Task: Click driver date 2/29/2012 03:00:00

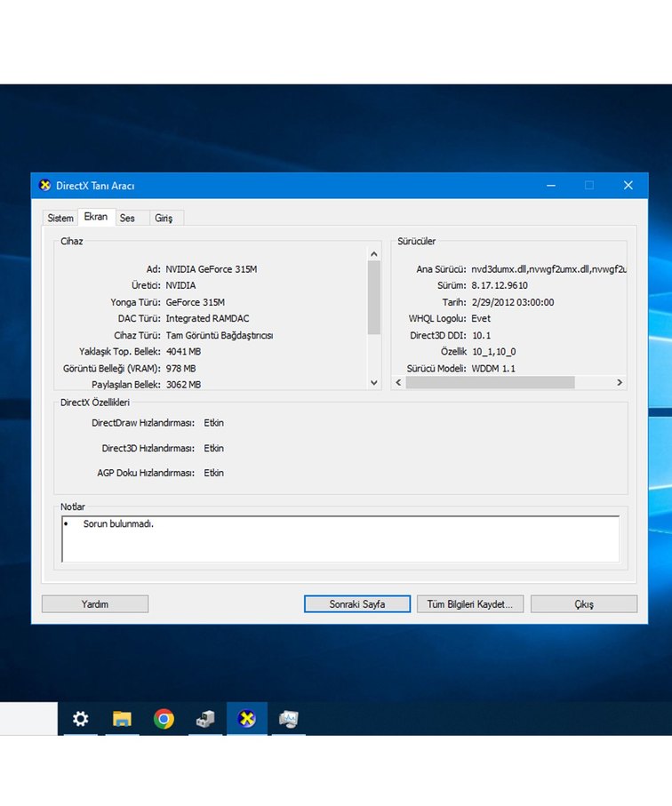Action: click(513, 302)
